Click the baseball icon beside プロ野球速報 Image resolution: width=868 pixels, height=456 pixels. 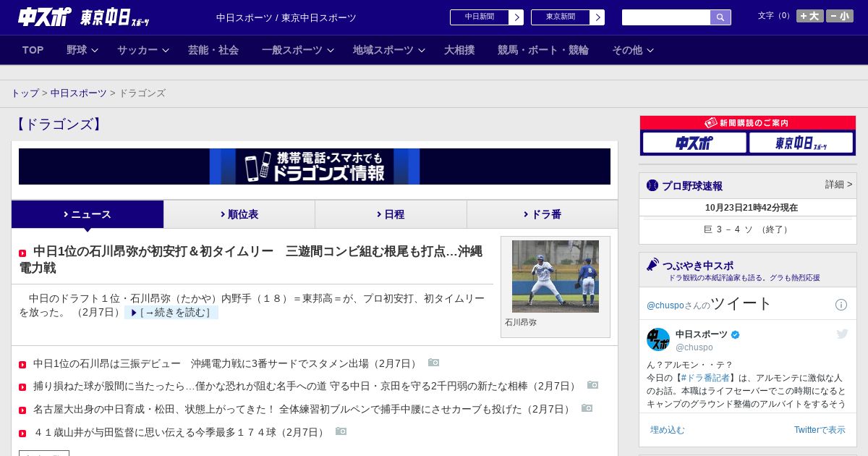[x=652, y=185]
